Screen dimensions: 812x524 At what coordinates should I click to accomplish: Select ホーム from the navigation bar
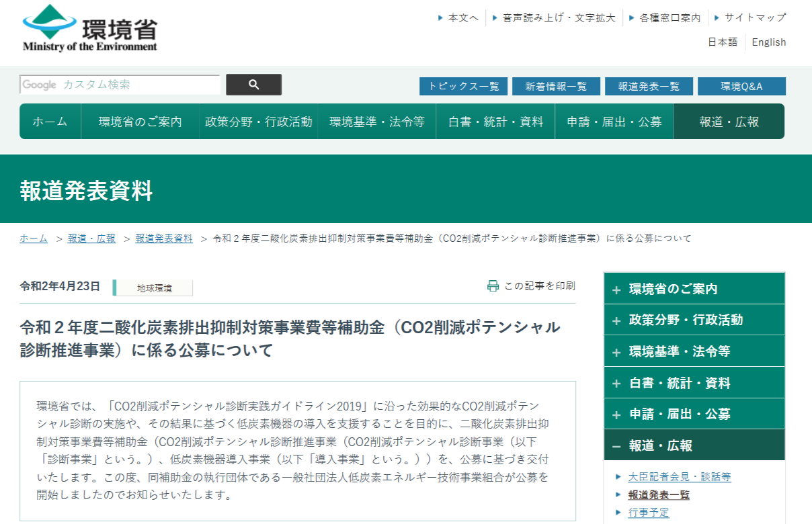50,121
